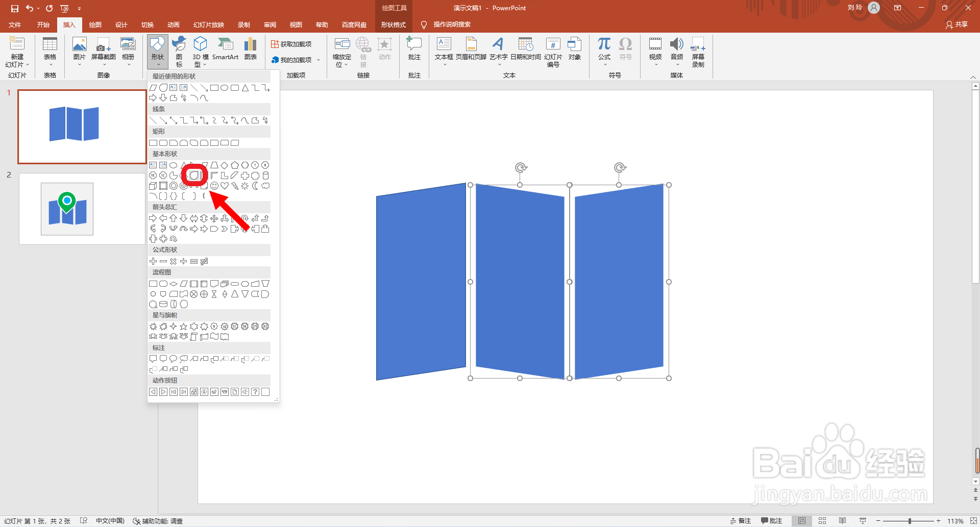The height and width of the screenshot is (527, 980).
Task: Select the vertical scroll banner shape
Action: pos(194,337)
